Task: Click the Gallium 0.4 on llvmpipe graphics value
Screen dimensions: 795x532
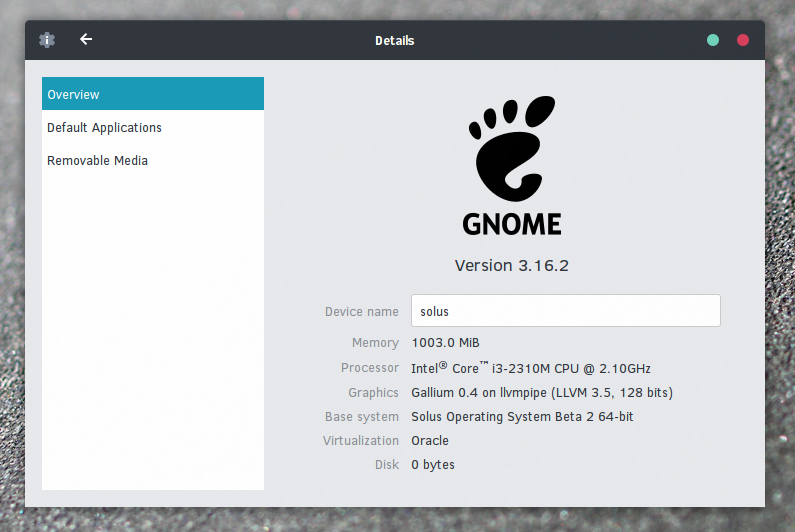Action: point(542,393)
